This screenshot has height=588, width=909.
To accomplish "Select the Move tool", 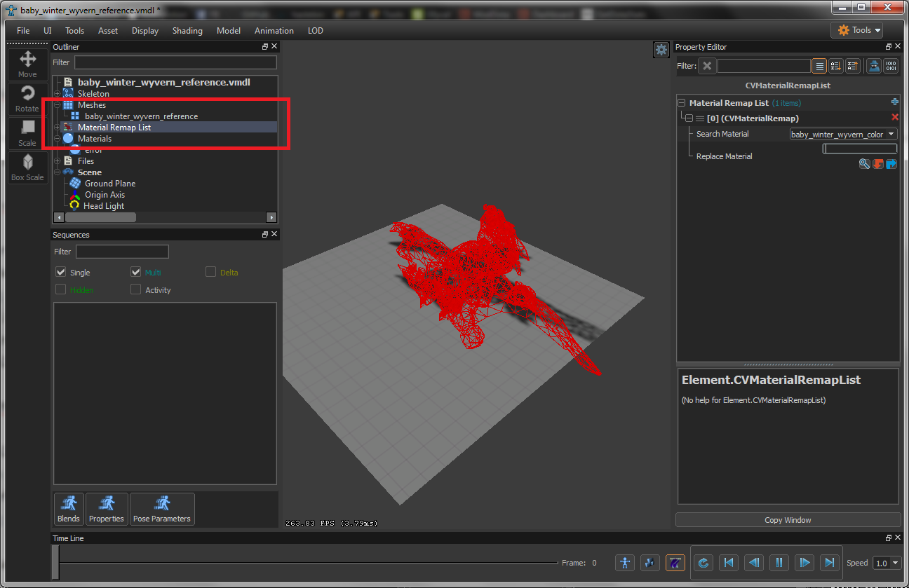I will coord(27,64).
